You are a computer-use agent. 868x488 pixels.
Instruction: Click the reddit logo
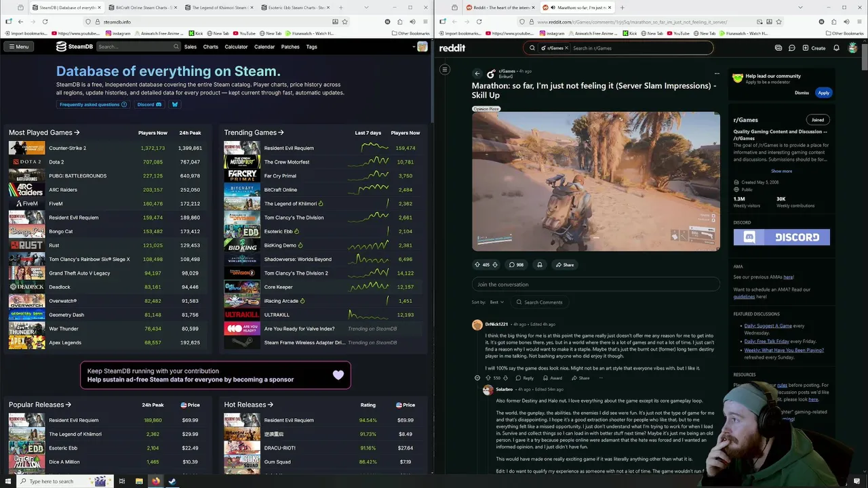click(x=452, y=47)
